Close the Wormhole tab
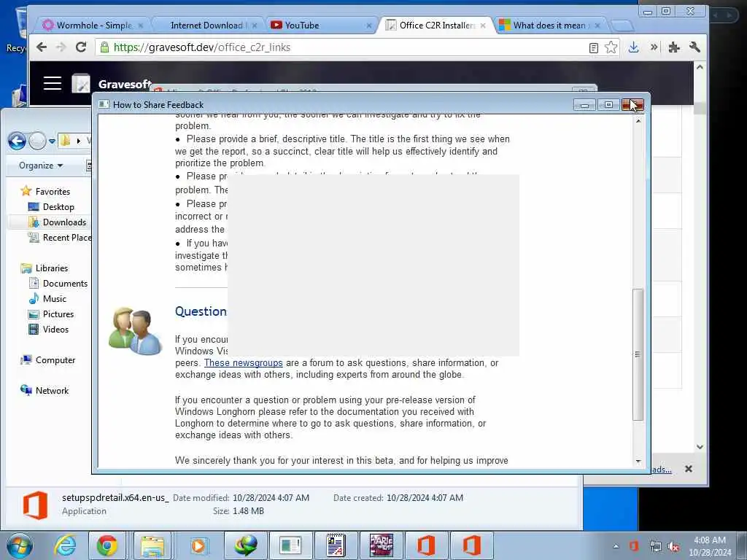Image resolution: width=747 pixels, height=560 pixels. click(141, 26)
